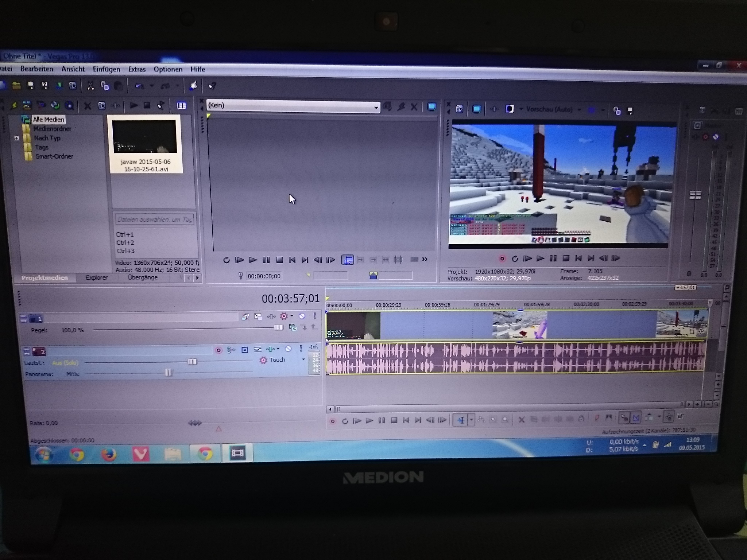This screenshot has height=560, width=747.
Task: Click the media search magnifier icon
Action: tap(69, 106)
